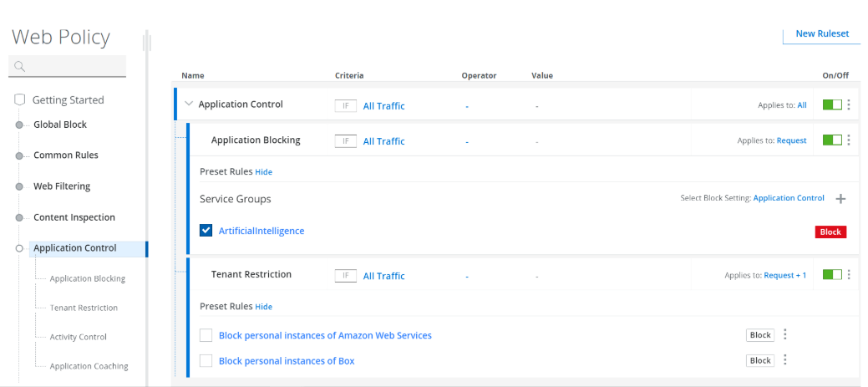
Task: Click the Operator column header
Action: 479,76
